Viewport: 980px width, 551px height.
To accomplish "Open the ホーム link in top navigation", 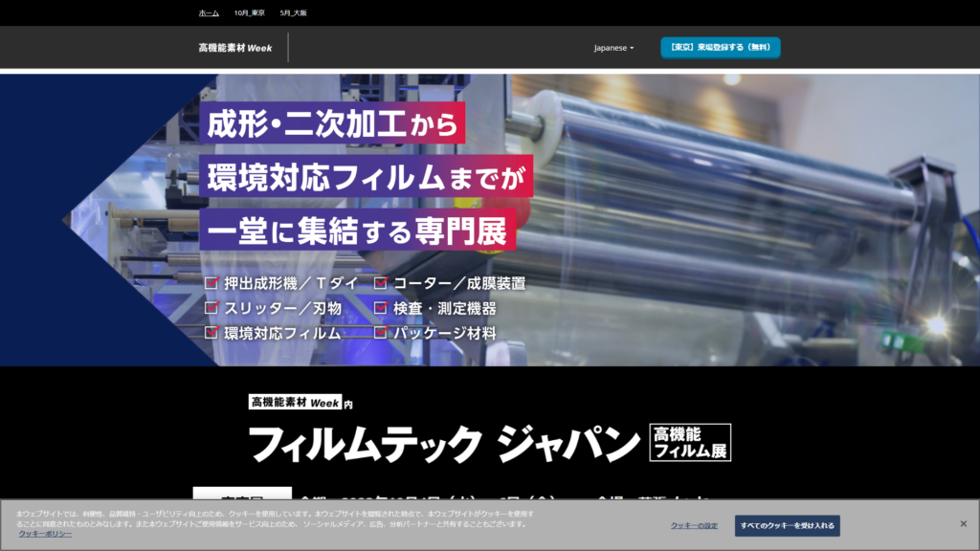I will pos(209,13).
